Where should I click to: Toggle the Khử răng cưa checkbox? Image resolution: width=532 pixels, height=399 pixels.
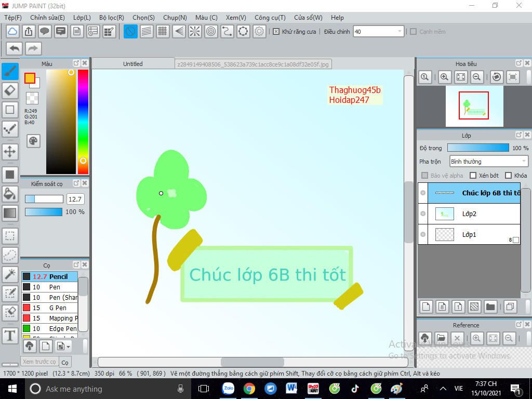[276, 32]
